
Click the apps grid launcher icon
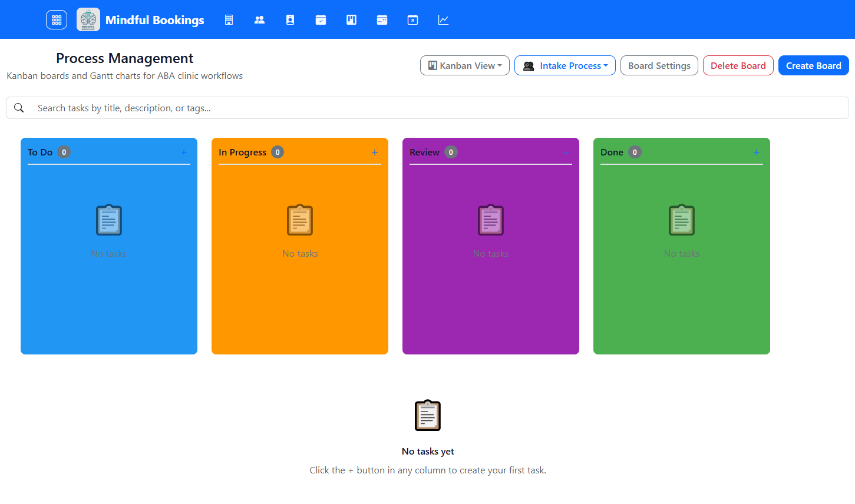click(57, 19)
